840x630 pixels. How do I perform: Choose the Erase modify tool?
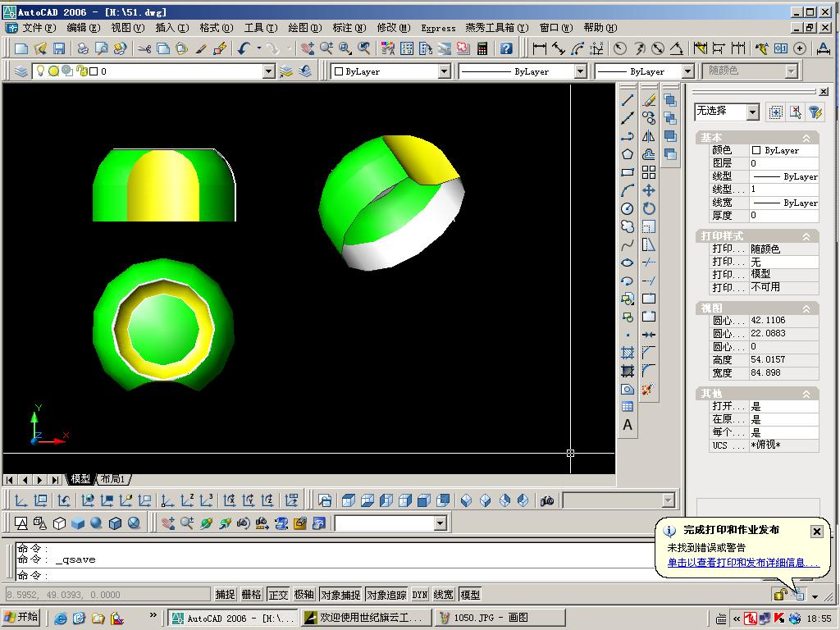click(649, 100)
